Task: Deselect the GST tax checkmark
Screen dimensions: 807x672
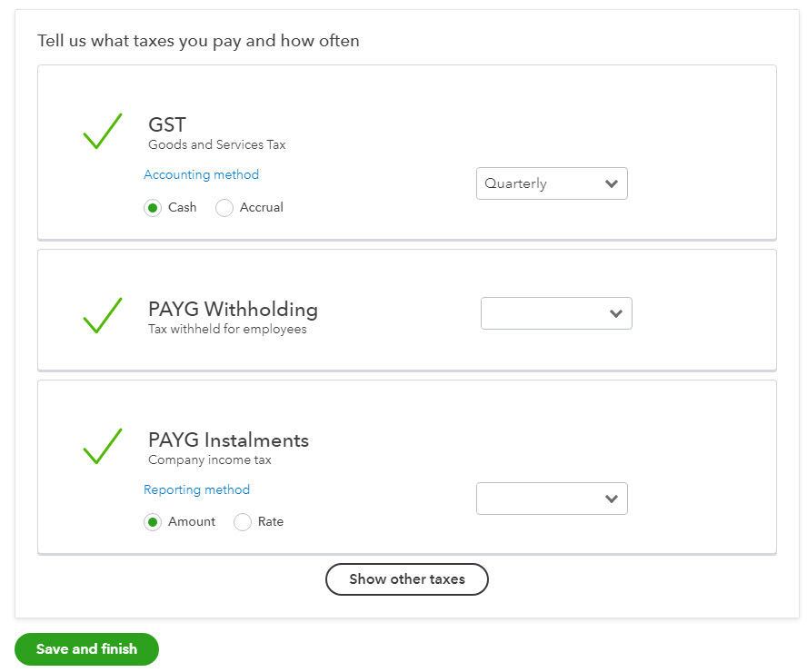Action: click(x=101, y=131)
